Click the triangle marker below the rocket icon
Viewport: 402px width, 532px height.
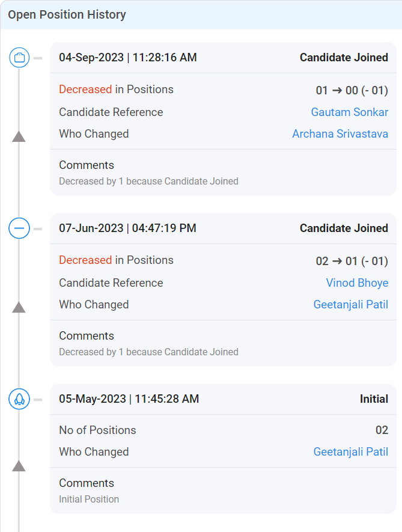[x=19, y=466]
